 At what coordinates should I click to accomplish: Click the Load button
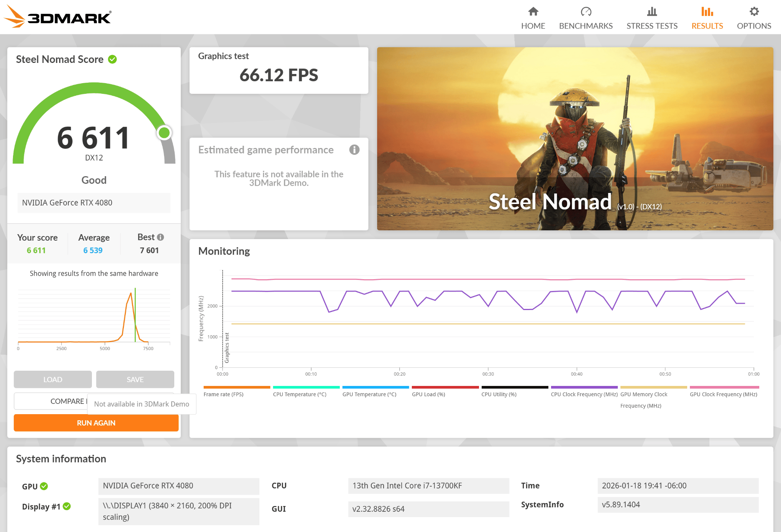53,379
